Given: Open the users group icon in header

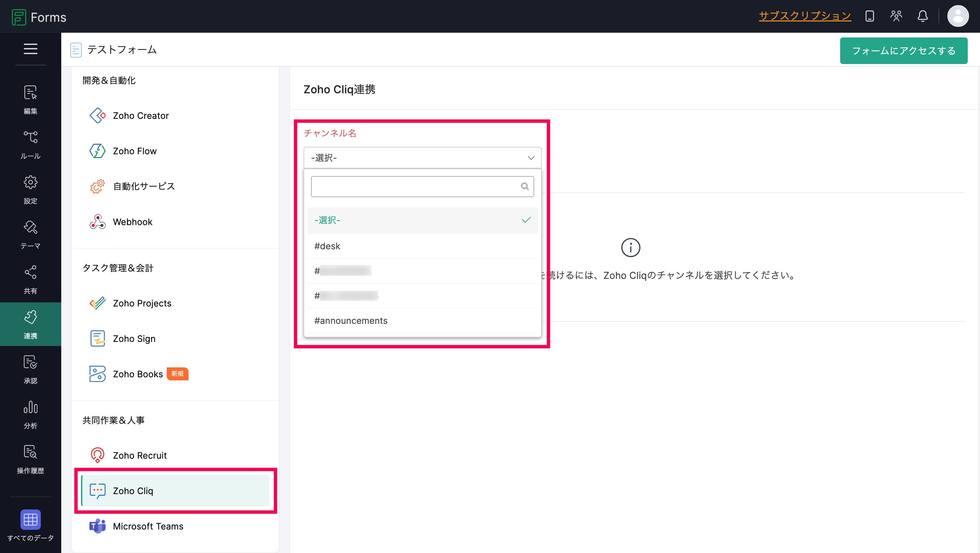Looking at the screenshot, I should pos(896,16).
